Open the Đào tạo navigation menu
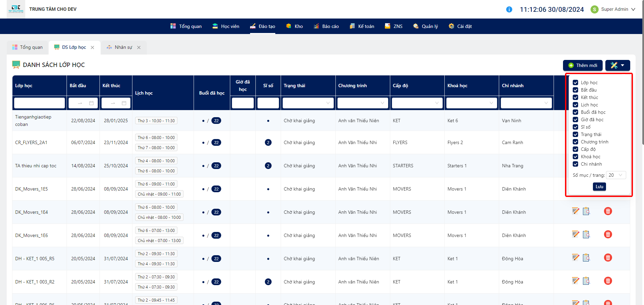 tap(263, 26)
